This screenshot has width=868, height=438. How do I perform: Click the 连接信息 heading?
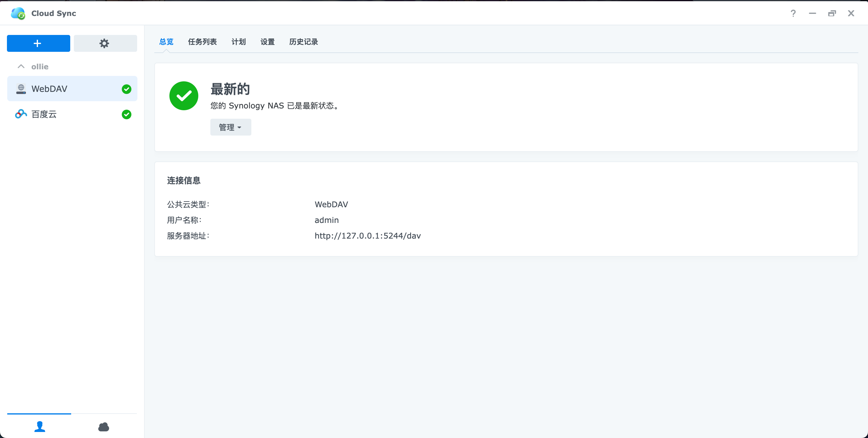point(184,180)
